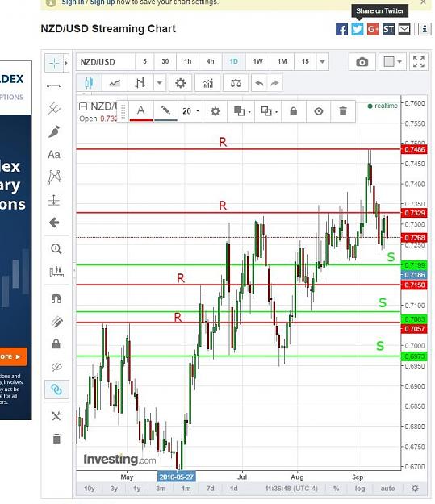Share chart by email icon
The width and height of the screenshot is (435, 504).
(404, 29)
